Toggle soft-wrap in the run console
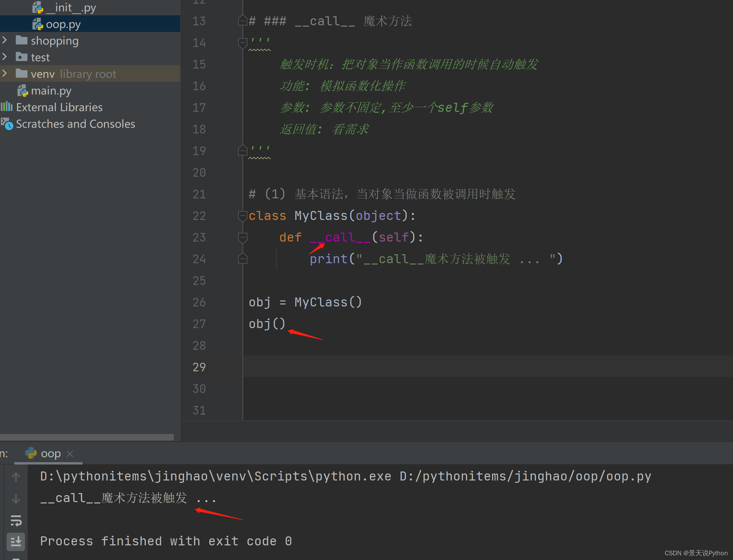The height and width of the screenshot is (560, 733). [x=16, y=521]
